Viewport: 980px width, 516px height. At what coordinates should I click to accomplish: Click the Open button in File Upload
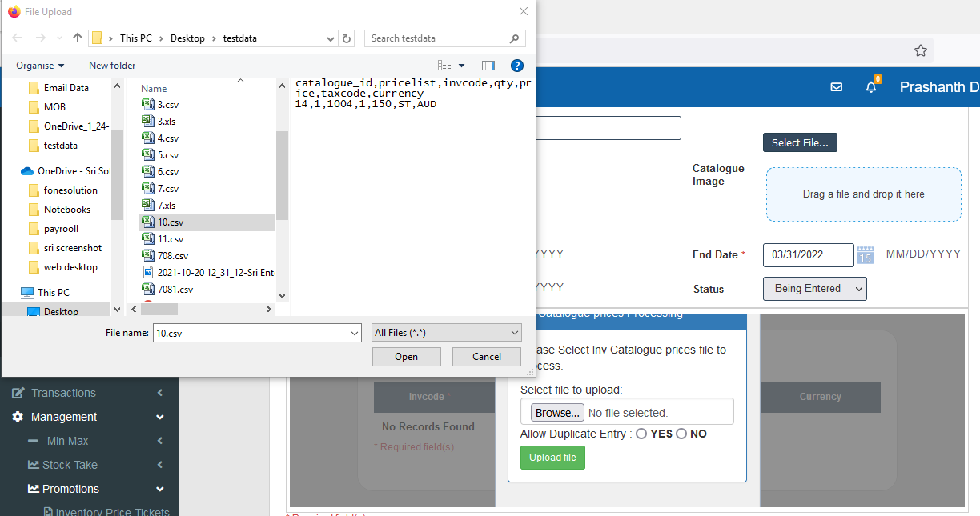[x=407, y=357]
